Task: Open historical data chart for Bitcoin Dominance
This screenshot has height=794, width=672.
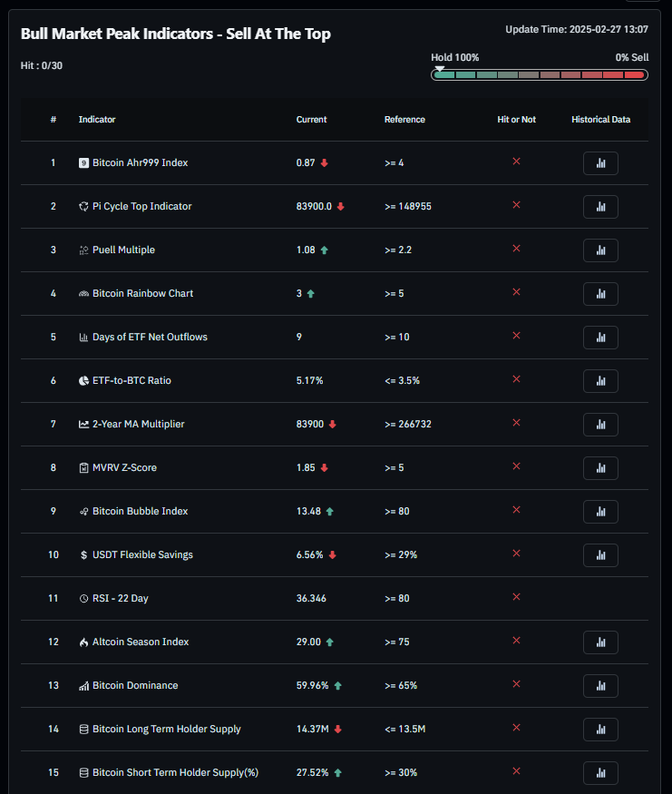Action: (600, 686)
